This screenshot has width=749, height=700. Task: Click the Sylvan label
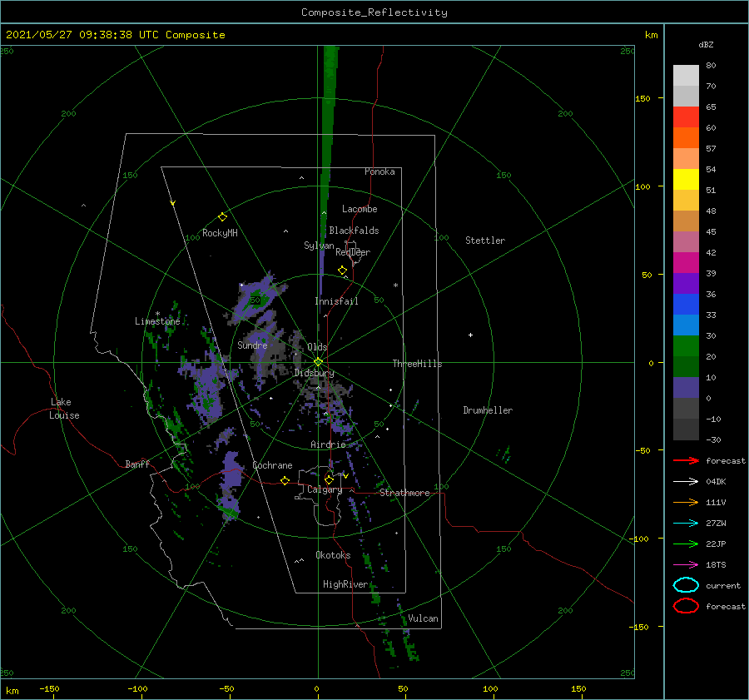[319, 246]
